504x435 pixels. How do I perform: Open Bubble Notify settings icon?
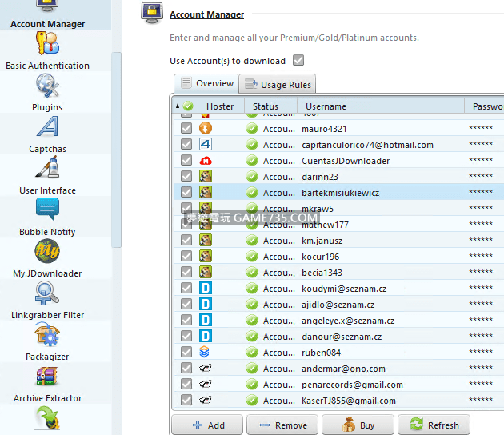tap(47, 210)
